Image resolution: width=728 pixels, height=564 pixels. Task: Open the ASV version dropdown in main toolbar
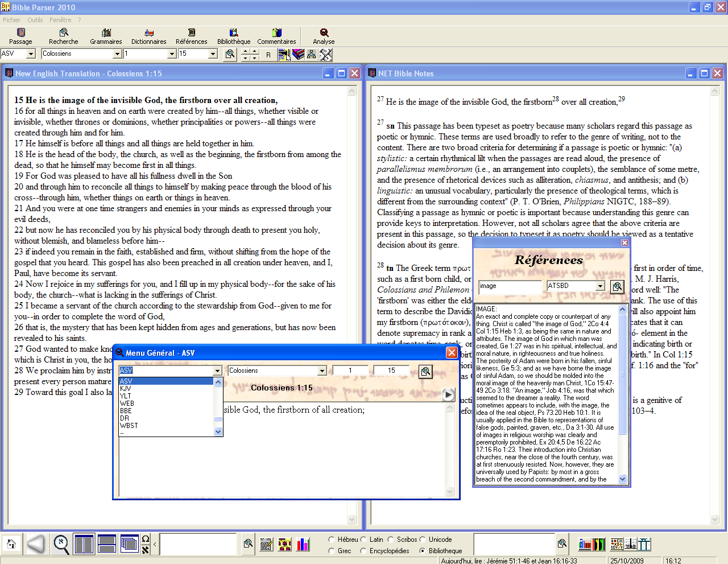31,53
